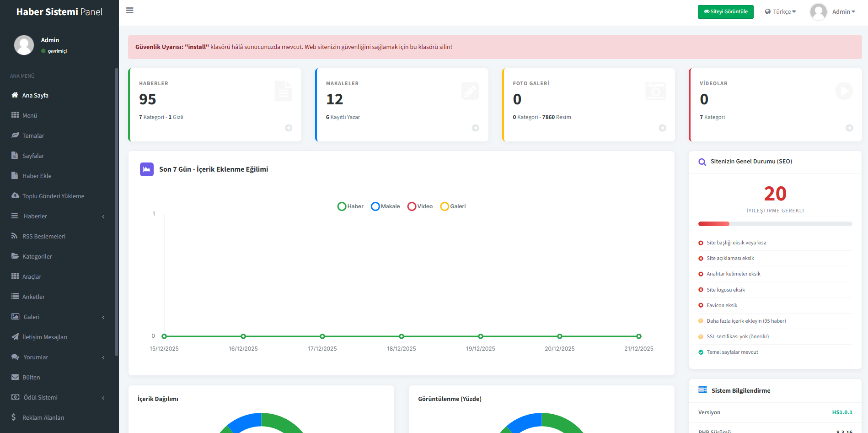Image resolution: width=868 pixels, height=433 pixels.
Task: Click the Siteyi Görüntüle button
Action: click(725, 12)
